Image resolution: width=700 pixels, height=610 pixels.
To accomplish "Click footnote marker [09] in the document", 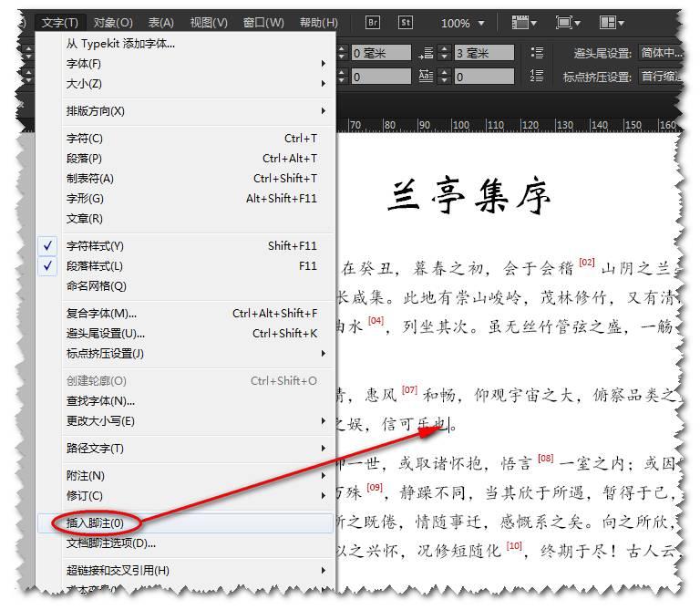I will pyautogui.click(x=375, y=487).
